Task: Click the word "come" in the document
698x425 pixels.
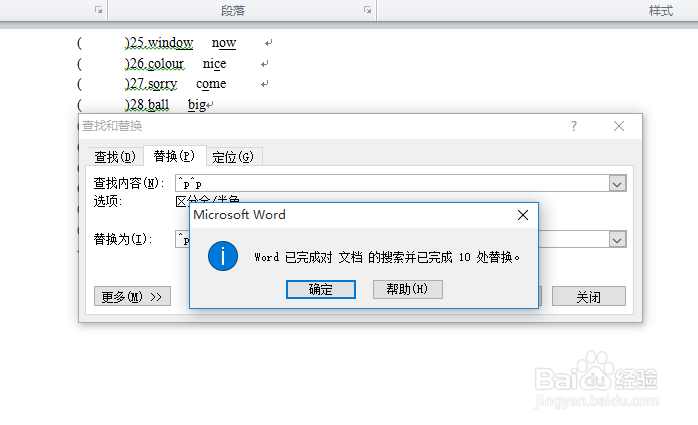Action: tap(211, 84)
